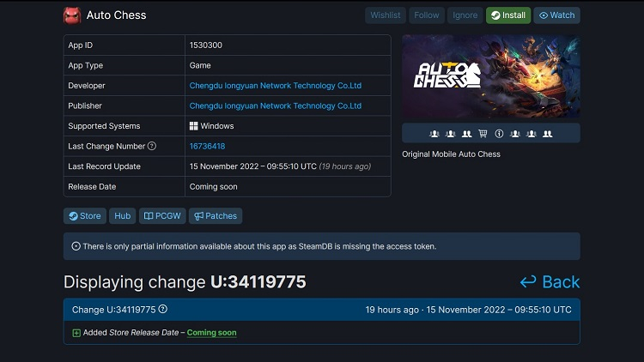Image resolution: width=644 pixels, height=362 pixels.
Task: Click the shopping cart icon below the banner
Action: pos(483,133)
